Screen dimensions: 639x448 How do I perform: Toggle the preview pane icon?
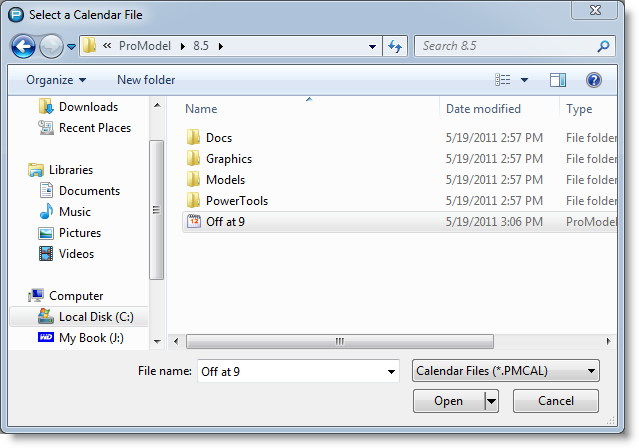pyautogui.click(x=558, y=80)
